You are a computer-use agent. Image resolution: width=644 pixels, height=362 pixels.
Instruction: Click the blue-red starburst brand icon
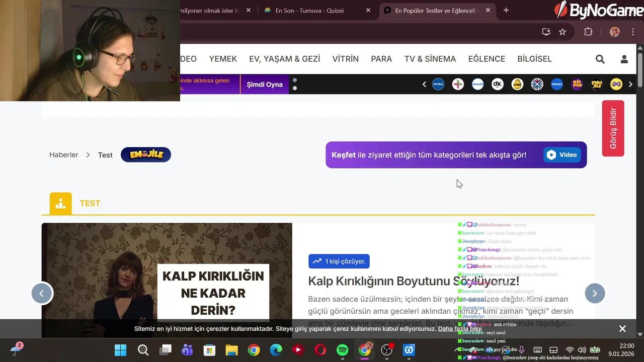pyautogui.click(x=537, y=84)
